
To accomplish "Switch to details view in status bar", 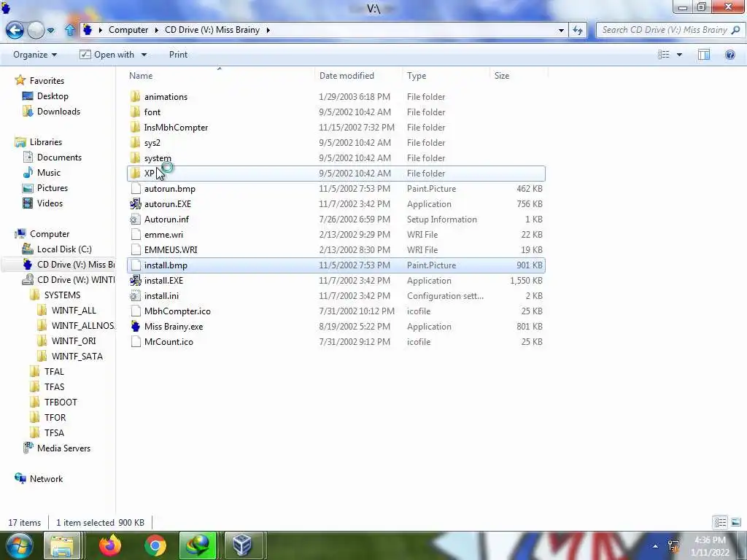I will [720, 522].
